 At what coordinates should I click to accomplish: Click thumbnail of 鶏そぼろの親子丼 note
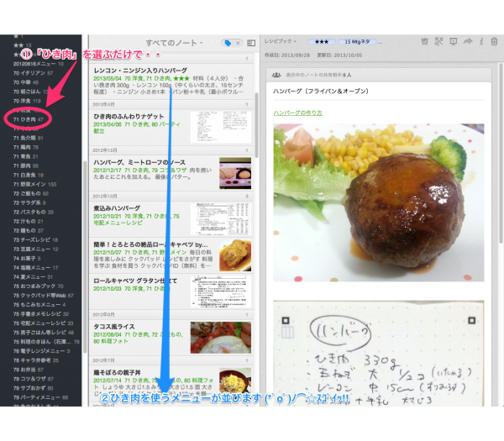tap(235, 382)
